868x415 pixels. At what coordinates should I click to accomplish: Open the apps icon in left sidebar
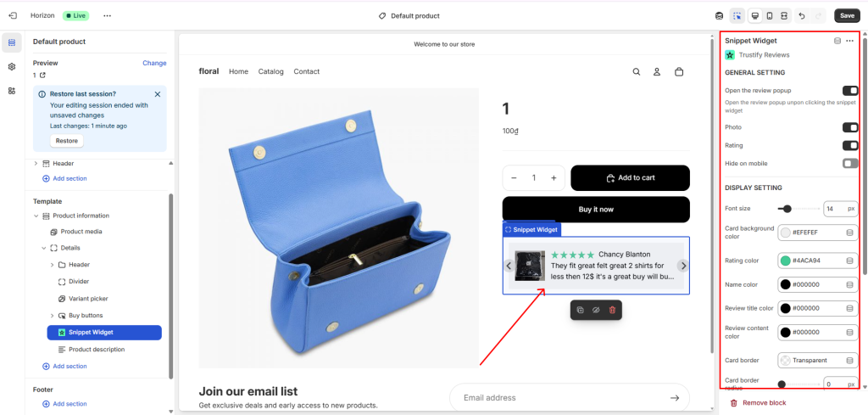[x=12, y=91]
